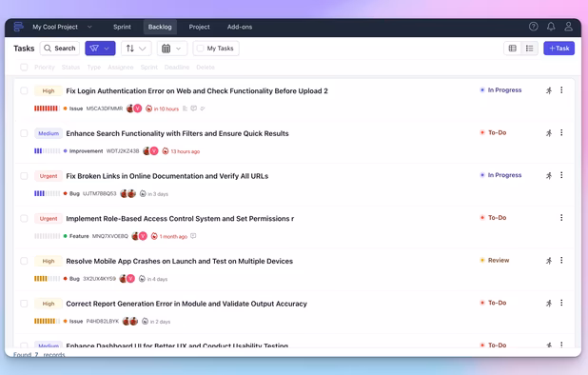Open notifications bell icon
588x375 pixels.
click(x=551, y=27)
